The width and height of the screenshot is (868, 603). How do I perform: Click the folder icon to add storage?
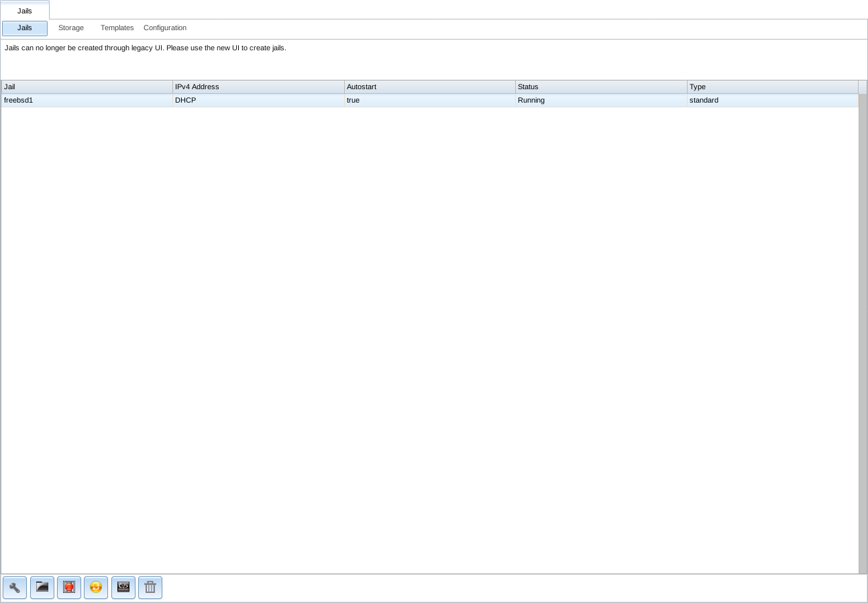[x=42, y=588]
